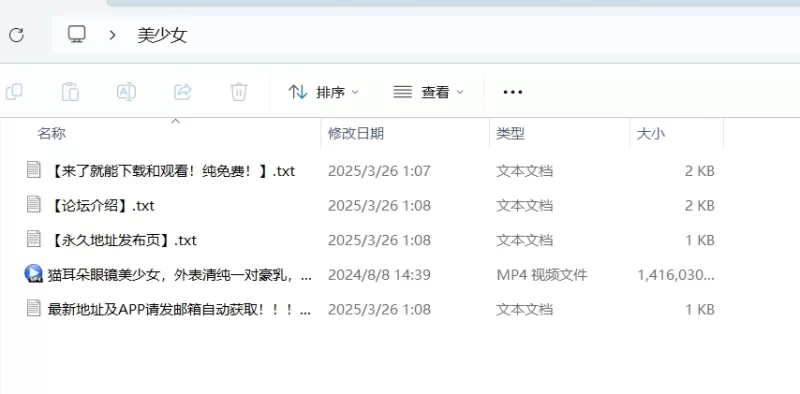Screen dimensions: 800x394
Task: Click the delete trash can icon
Action: [x=239, y=92]
